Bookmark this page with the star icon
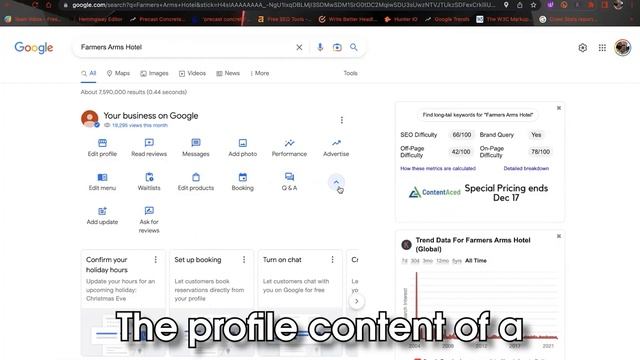This screenshot has height=360, width=640. coord(533,5)
